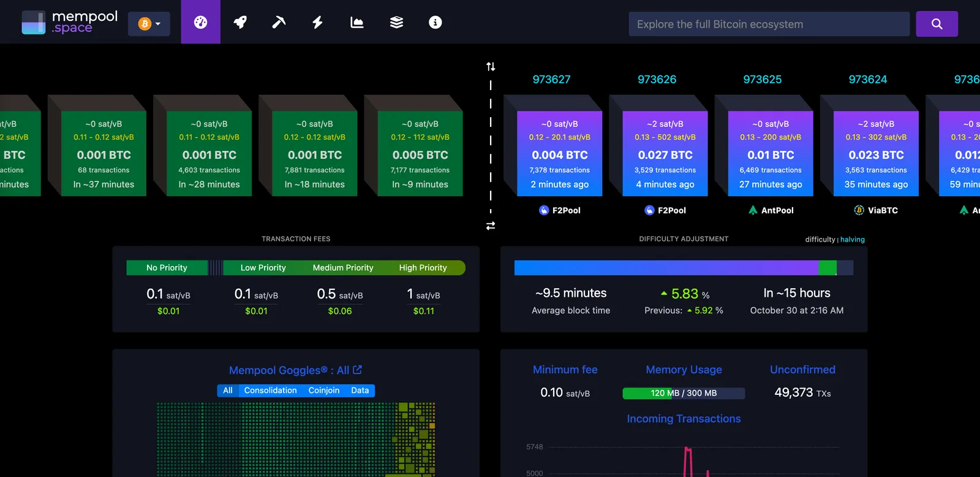The height and width of the screenshot is (477, 980).
Task: Click F2Pool label under block 973626
Action: [672, 210]
